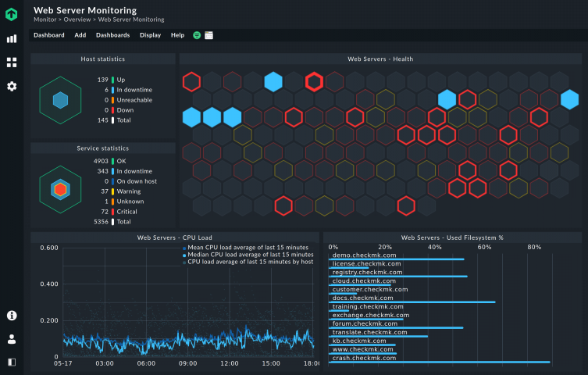Open the User profile sidebar icon
This screenshot has height=375, width=588.
click(x=12, y=339)
